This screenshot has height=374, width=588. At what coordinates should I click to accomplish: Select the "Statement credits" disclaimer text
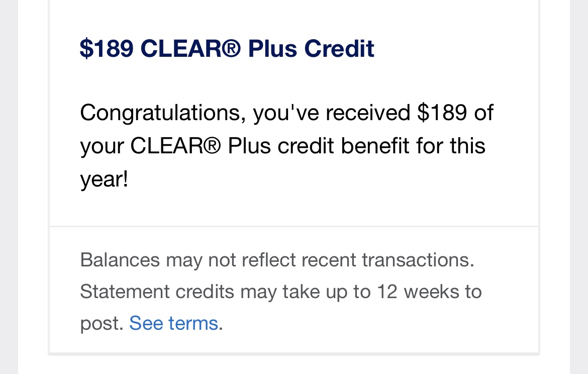coord(157,292)
